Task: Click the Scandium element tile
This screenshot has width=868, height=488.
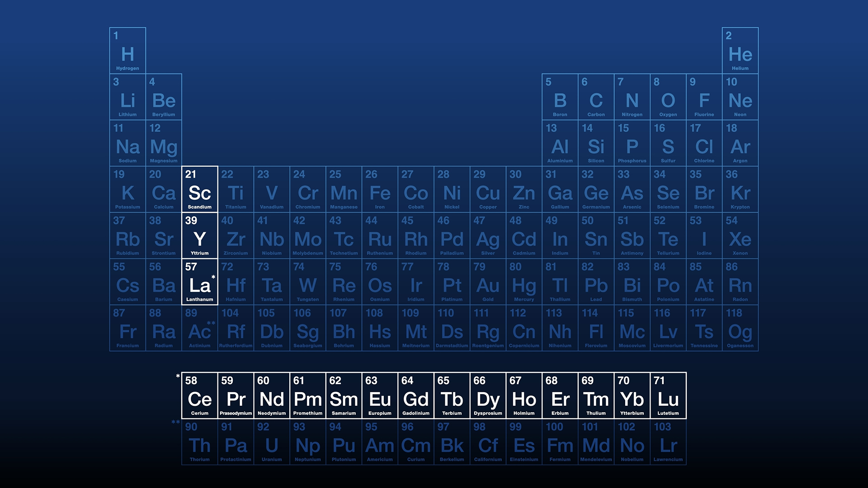Action: [x=199, y=189]
